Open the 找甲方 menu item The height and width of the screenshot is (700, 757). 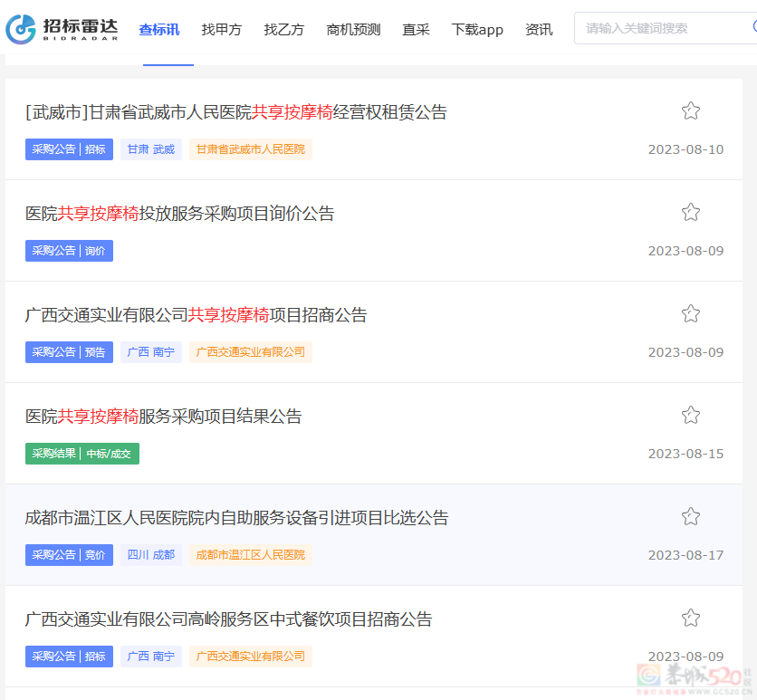coord(221,30)
